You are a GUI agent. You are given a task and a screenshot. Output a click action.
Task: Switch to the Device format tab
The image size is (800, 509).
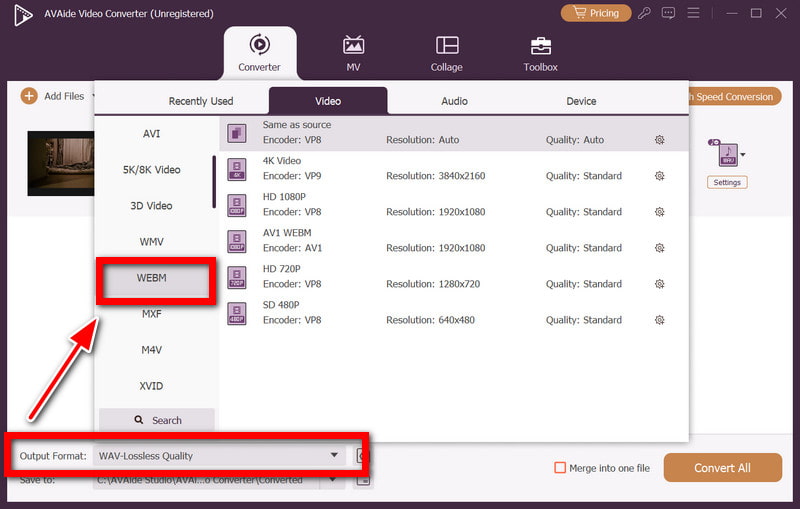(581, 101)
